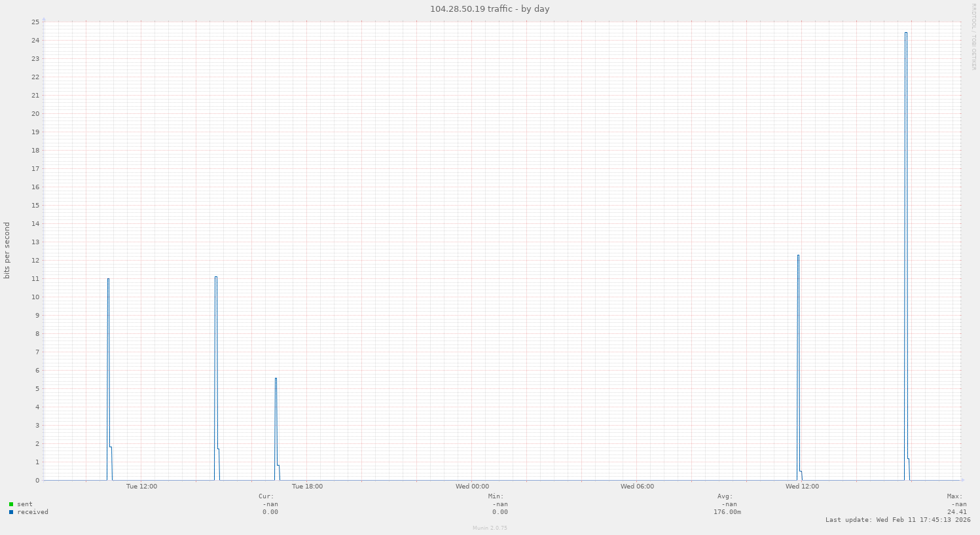The height and width of the screenshot is (535, 980).
Task: Click the Munin 2.0.75 version text
Action: (490, 528)
